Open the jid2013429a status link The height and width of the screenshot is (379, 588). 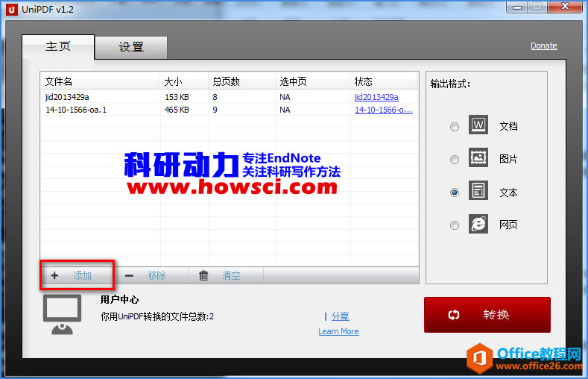376,97
